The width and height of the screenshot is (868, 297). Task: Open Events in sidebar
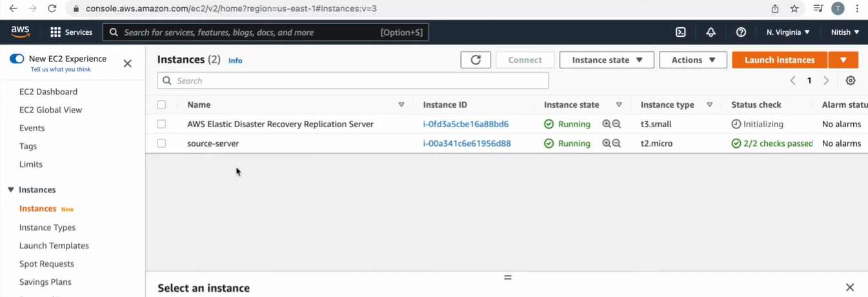pyautogui.click(x=32, y=128)
